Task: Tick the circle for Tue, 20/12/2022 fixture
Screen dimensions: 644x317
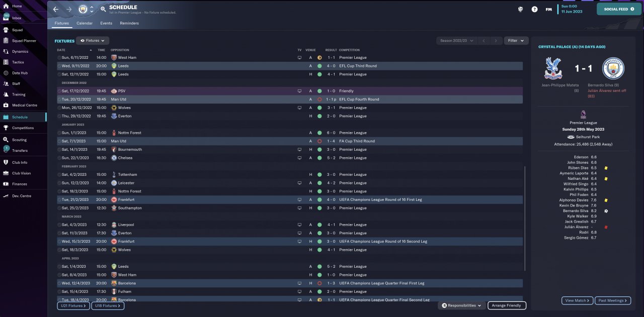Action: pos(59,99)
